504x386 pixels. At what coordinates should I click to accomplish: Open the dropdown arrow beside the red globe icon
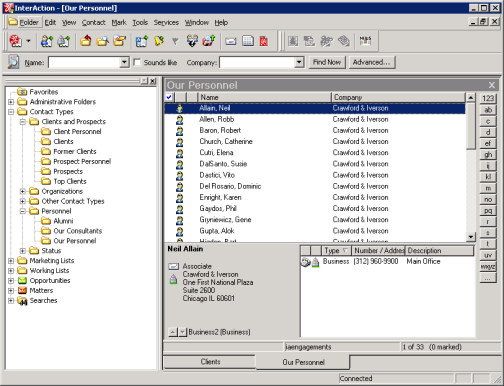pos(28,41)
